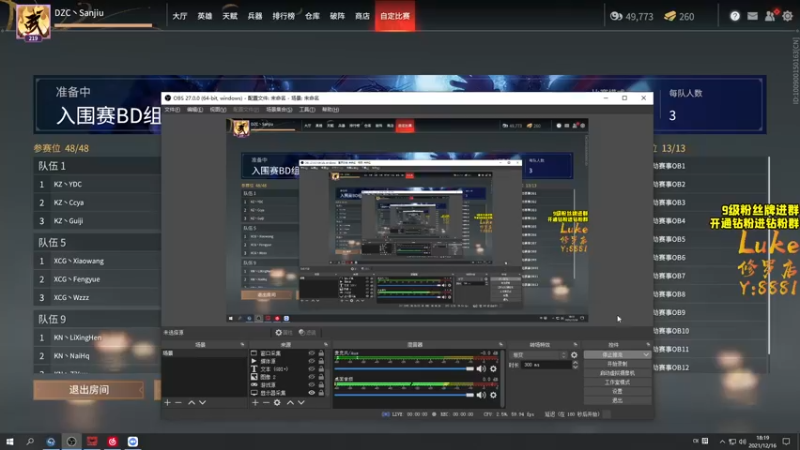The image size is (800, 450).
Task: Open the notification center in taskbar
Action: 786,441
